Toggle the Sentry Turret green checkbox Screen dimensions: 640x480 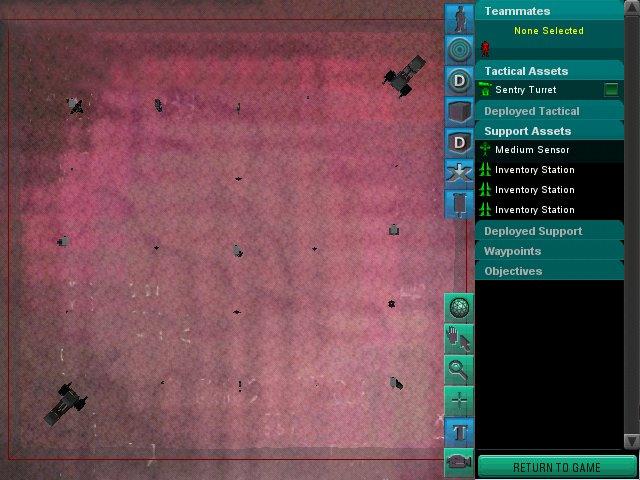611,90
